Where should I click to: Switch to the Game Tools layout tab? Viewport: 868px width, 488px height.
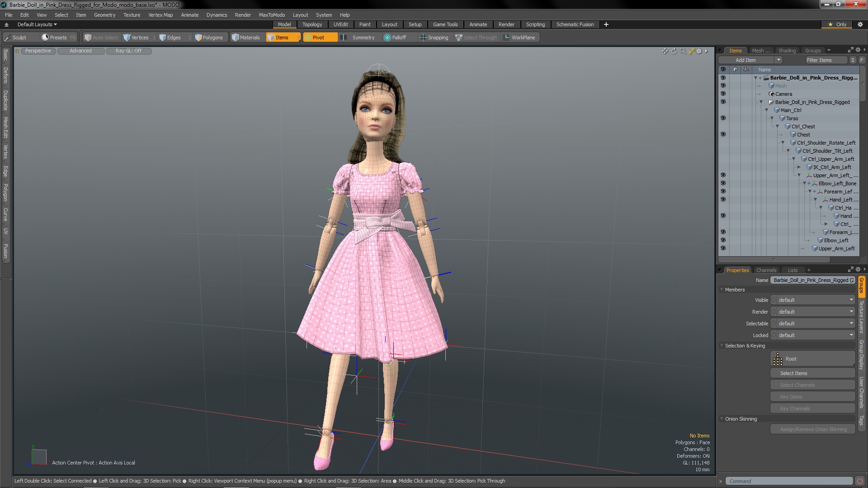[x=445, y=24]
